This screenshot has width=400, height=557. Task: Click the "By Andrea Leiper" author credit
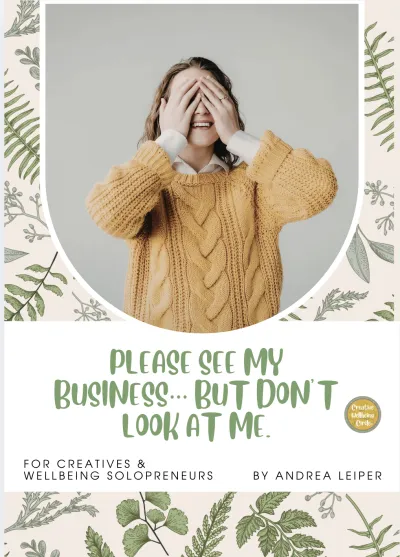tap(318, 475)
